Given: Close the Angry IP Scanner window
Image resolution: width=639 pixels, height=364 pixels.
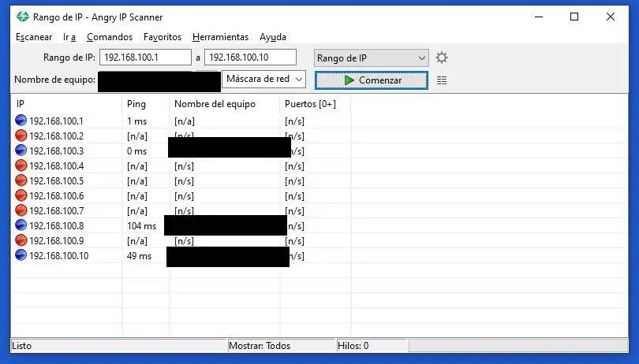Looking at the screenshot, I should tap(610, 17).
